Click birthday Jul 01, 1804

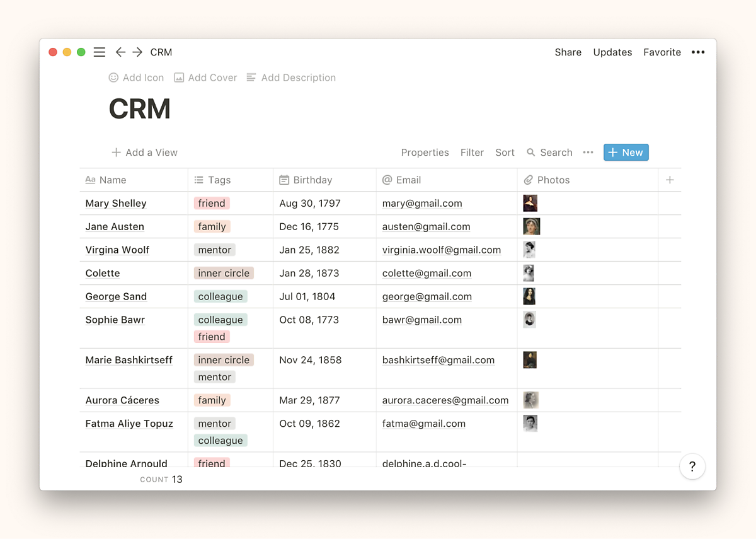pyautogui.click(x=307, y=296)
